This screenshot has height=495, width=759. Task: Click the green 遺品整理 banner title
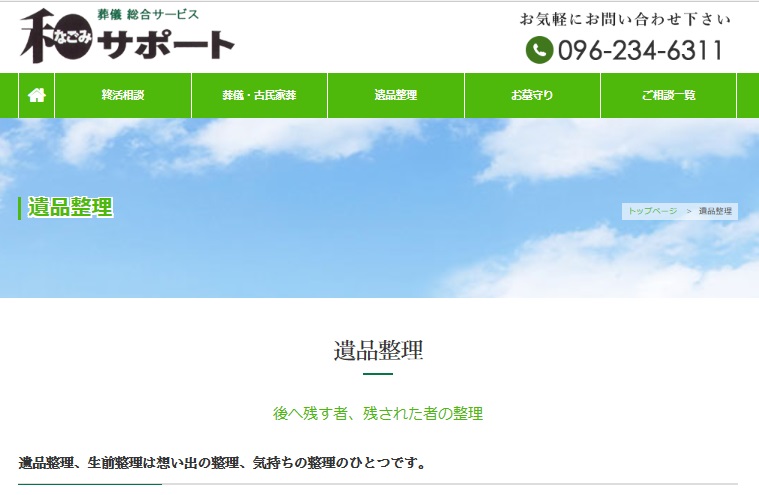(x=70, y=208)
